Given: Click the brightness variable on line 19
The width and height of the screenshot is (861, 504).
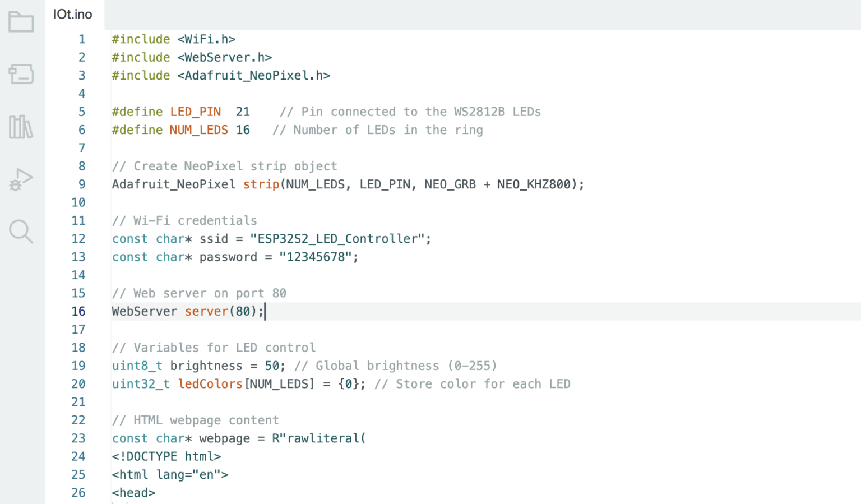Looking at the screenshot, I should tap(206, 366).
